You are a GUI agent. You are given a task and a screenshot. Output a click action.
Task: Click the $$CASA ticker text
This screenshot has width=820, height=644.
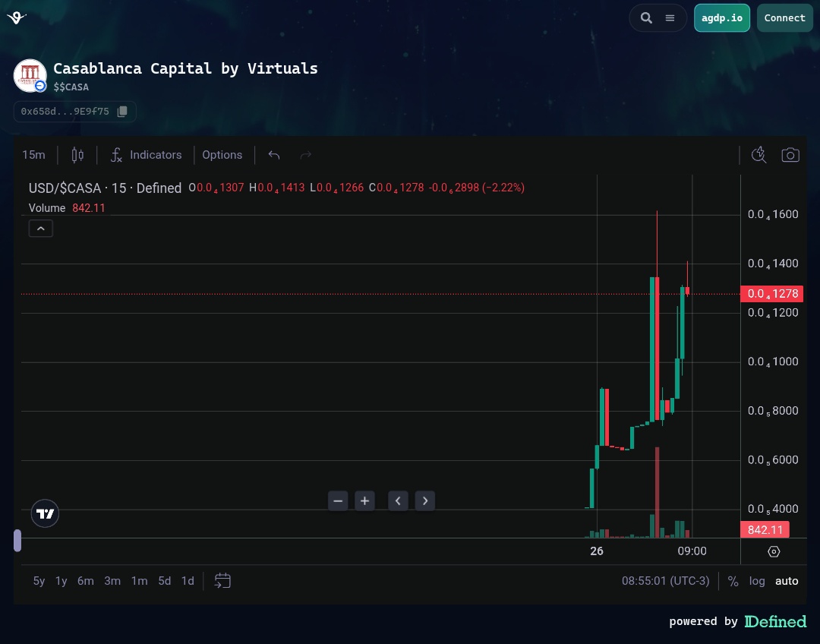tap(71, 87)
